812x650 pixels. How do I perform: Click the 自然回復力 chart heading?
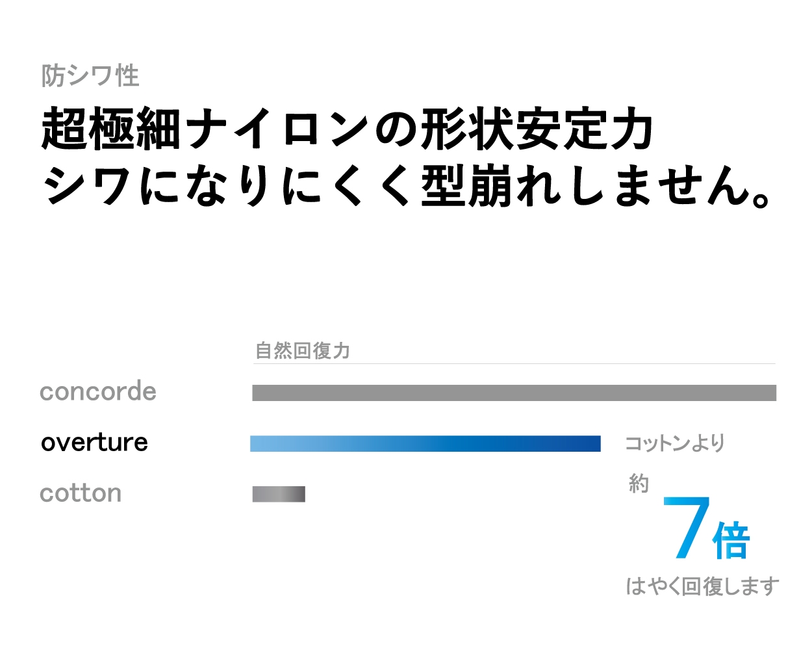tap(303, 351)
